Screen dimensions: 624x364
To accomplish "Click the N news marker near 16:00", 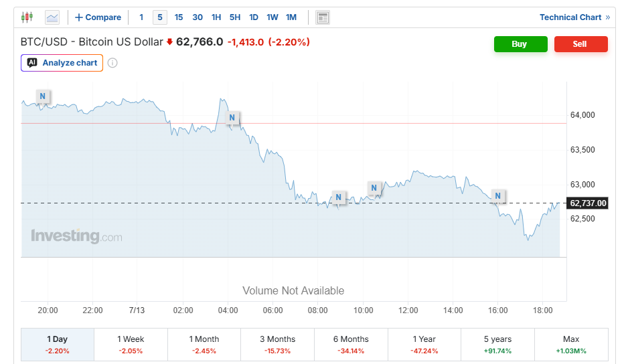I will (x=498, y=196).
